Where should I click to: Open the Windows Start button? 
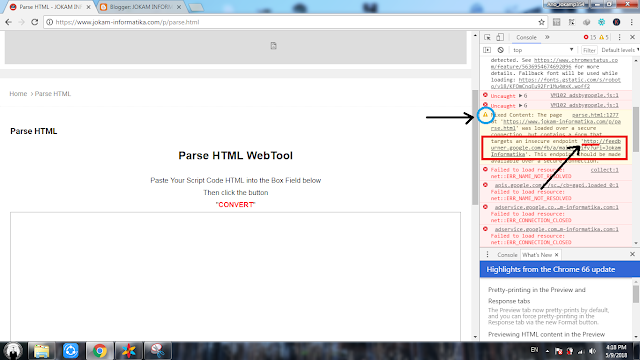coord(13,350)
